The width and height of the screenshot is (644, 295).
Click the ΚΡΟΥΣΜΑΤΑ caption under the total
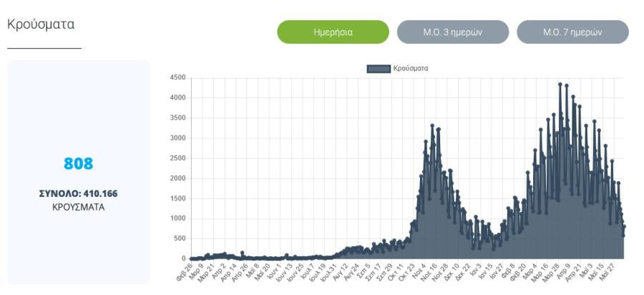[x=79, y=208]
